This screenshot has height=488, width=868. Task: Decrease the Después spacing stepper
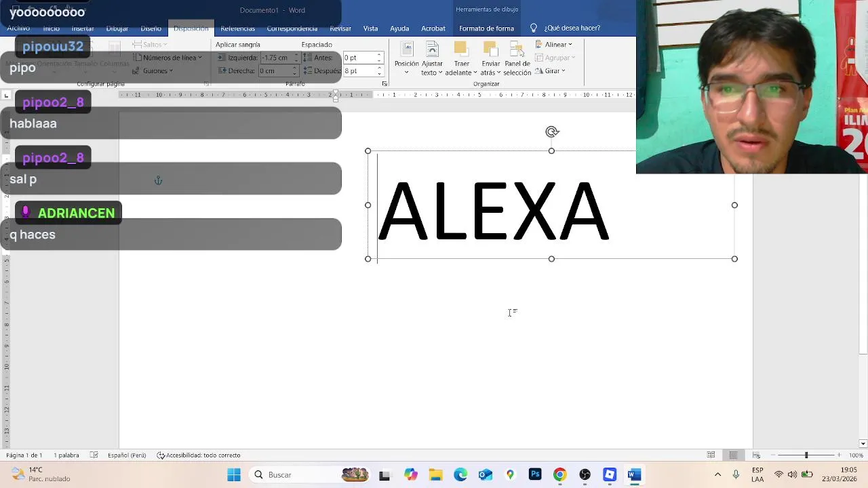(379, 73)
